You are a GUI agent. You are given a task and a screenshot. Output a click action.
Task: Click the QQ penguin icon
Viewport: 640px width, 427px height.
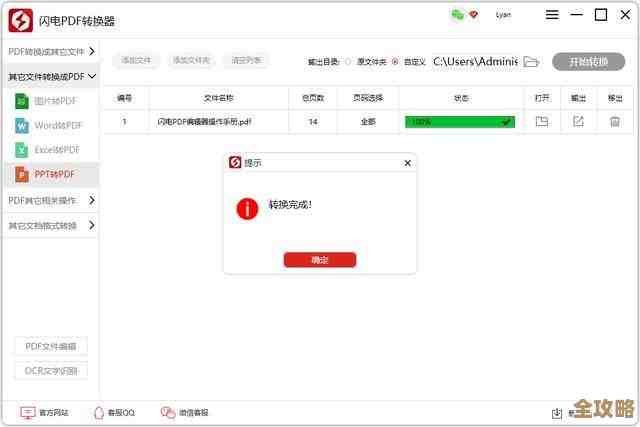pos(99,413)
